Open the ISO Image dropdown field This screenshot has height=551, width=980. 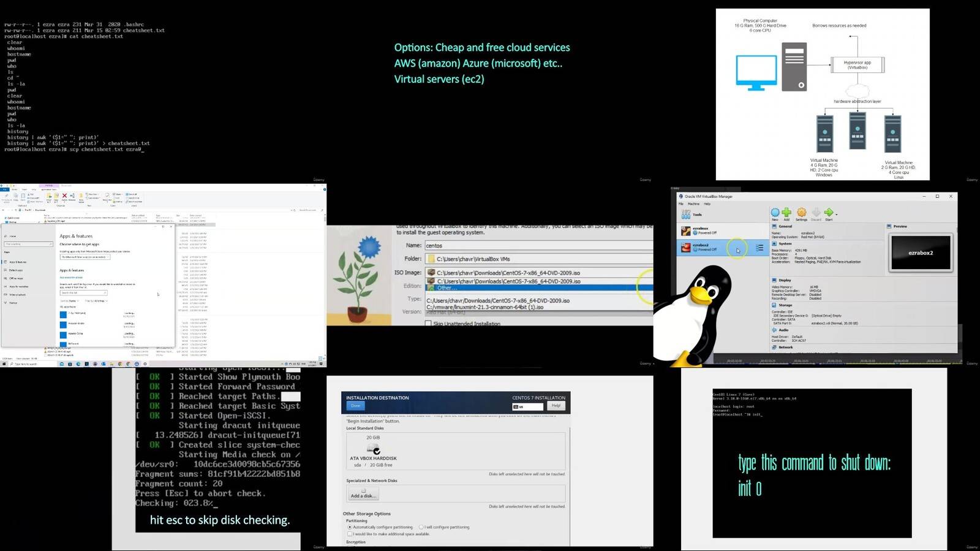point(539,273)
